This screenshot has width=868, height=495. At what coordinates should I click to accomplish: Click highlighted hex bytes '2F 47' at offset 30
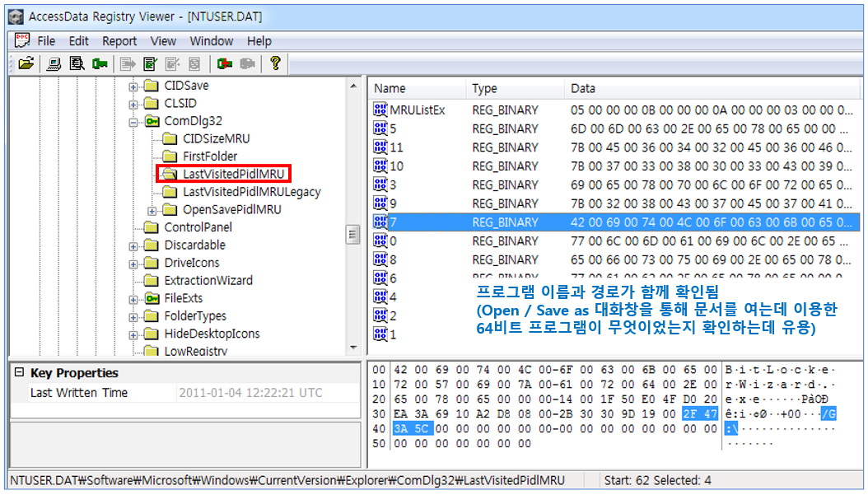coord(700,413)
